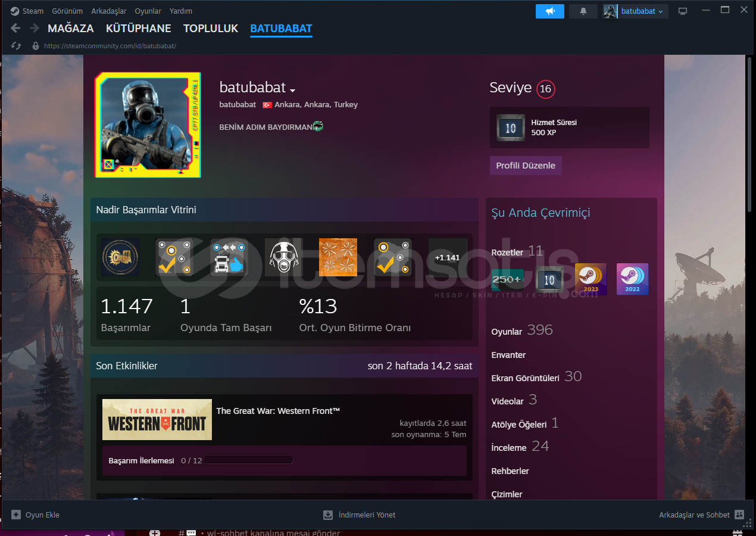Open the Steam menu

(33, 11)
